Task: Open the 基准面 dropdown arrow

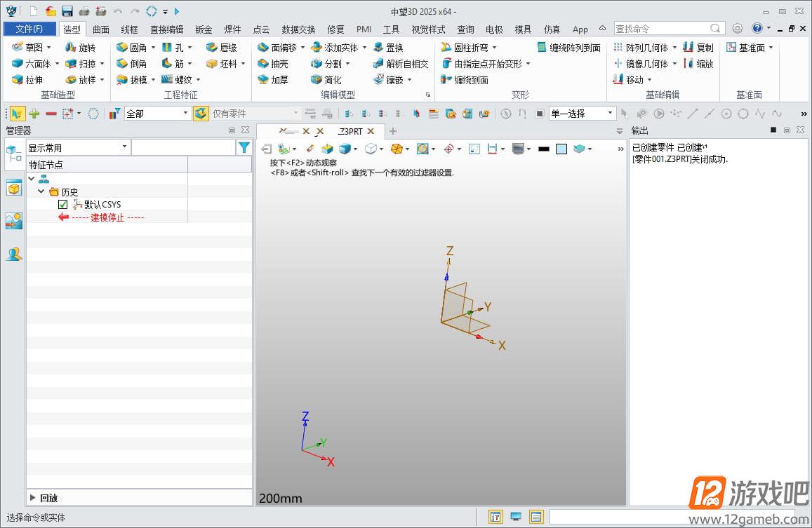Action: 771,48
